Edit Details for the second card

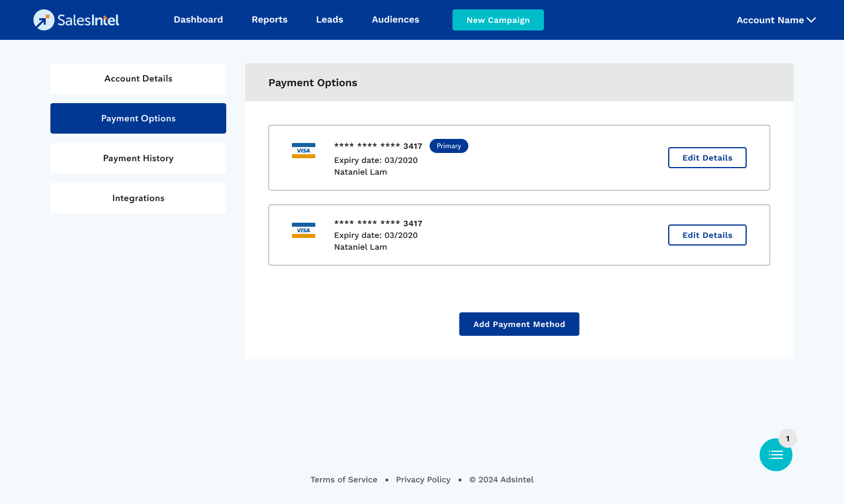click(x=707, y=235)
